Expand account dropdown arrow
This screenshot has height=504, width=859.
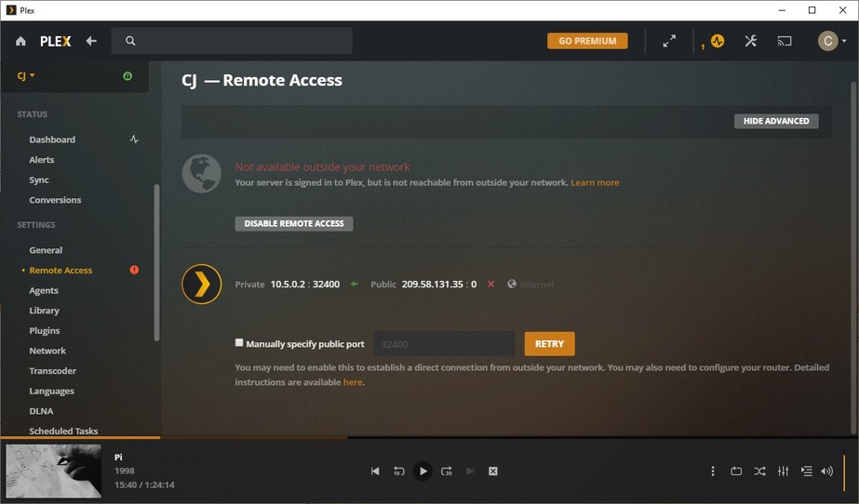point(844,41)
